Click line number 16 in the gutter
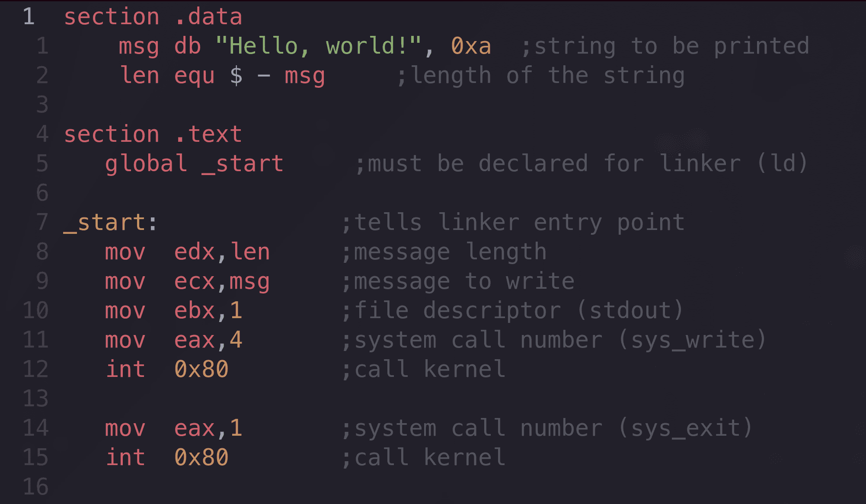Image resolution: width=866 pixels, height=504 pixels. [35, 487]
